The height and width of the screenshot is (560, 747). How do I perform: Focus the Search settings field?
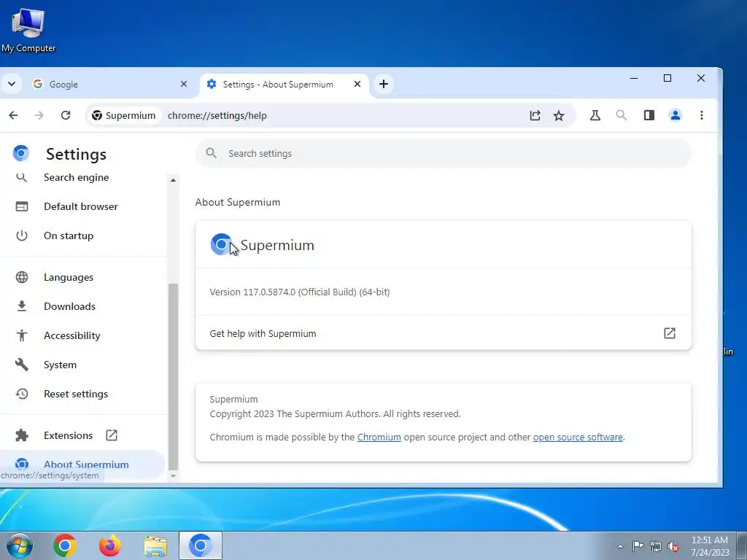[x=443, y=153]
